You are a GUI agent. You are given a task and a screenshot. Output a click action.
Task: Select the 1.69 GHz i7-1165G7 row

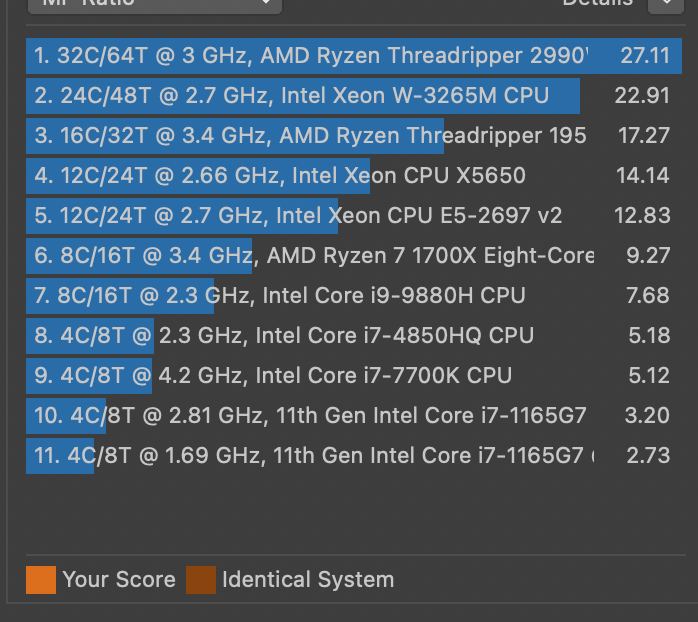(354, 455)
